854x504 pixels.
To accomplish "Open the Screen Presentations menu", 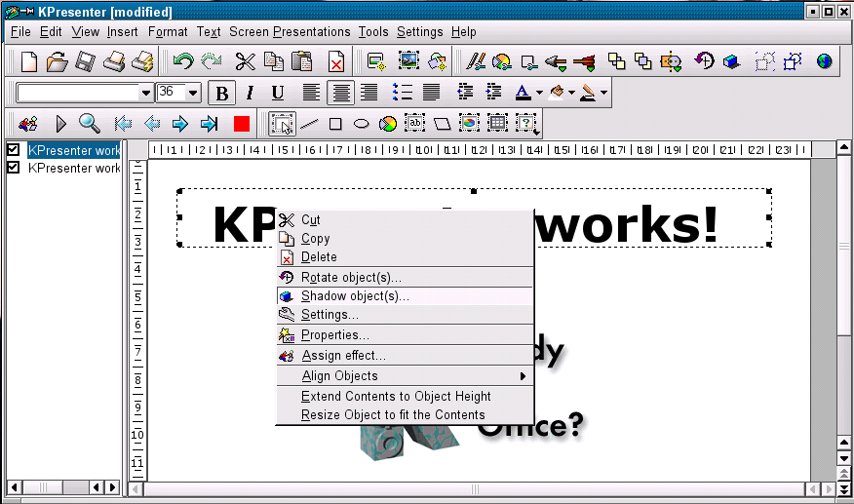I will tap(290, 32).
